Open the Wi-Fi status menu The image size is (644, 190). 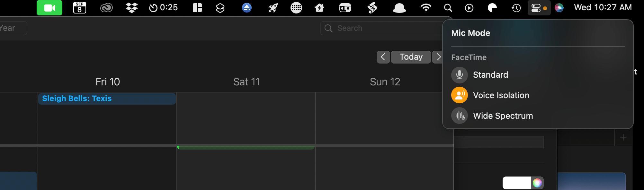[426, 8]
